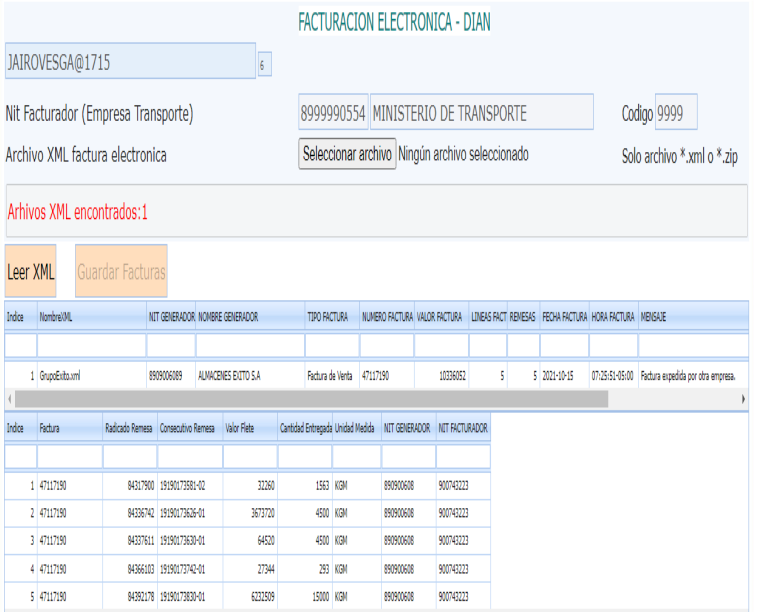This screenshot has height=612, width=757.
Task: Click the filter box under TIPO FACTURA
Action: [x=332, y=346]
